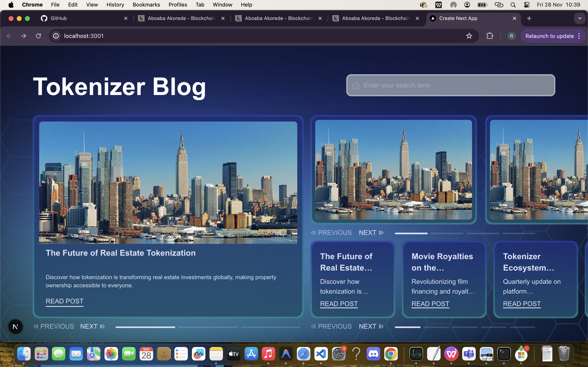Launch Visual Studio Code from the Dock
This screenshot has width=588, height=367.
click(x=321, y=354)
